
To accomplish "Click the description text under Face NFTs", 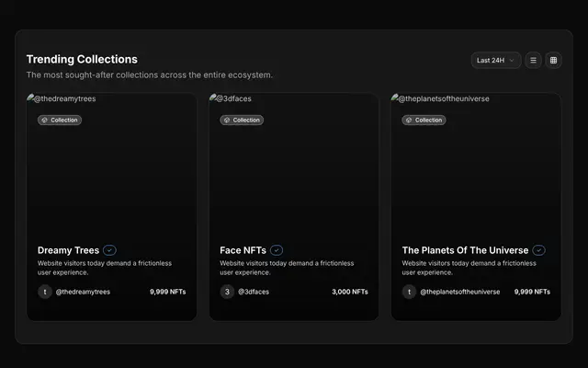I will coord(287,268).
